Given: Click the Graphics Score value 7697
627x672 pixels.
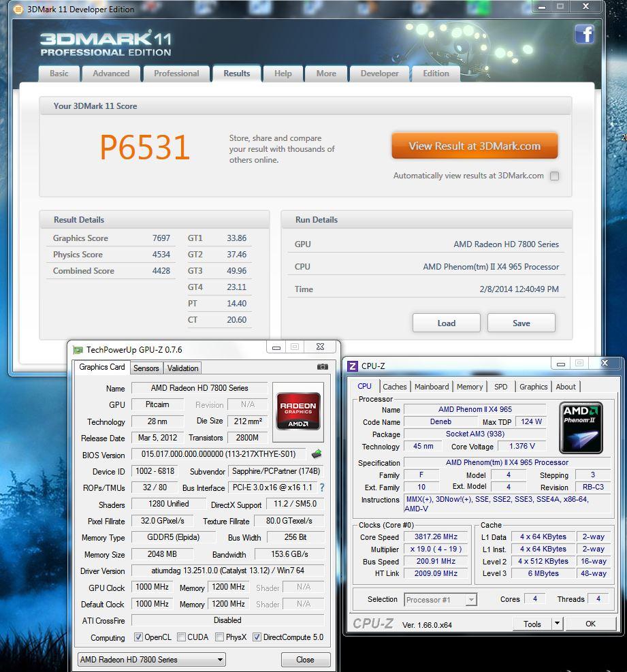Looking at the screenshot, I should point(161,238).
